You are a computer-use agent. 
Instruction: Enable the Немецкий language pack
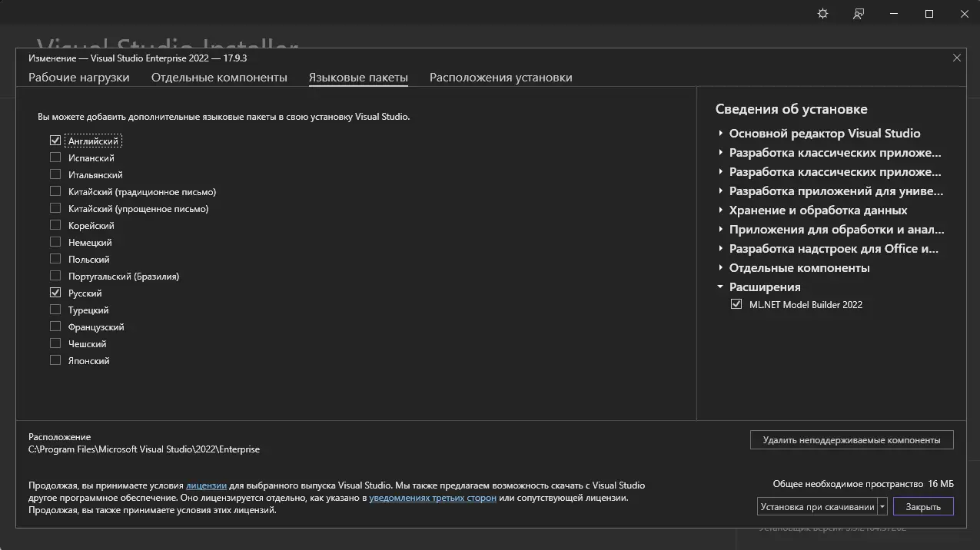pos(55,242)
